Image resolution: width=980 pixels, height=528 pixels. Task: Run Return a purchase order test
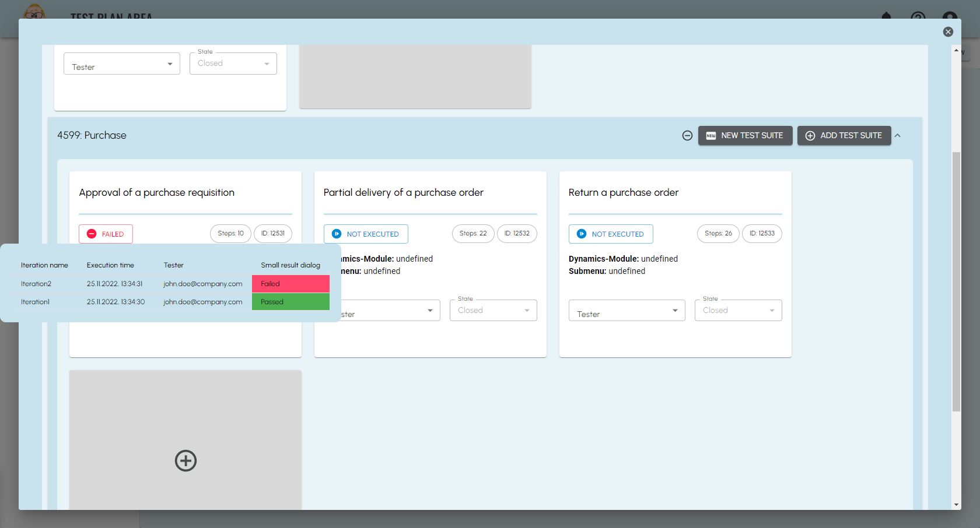[611, 234]
